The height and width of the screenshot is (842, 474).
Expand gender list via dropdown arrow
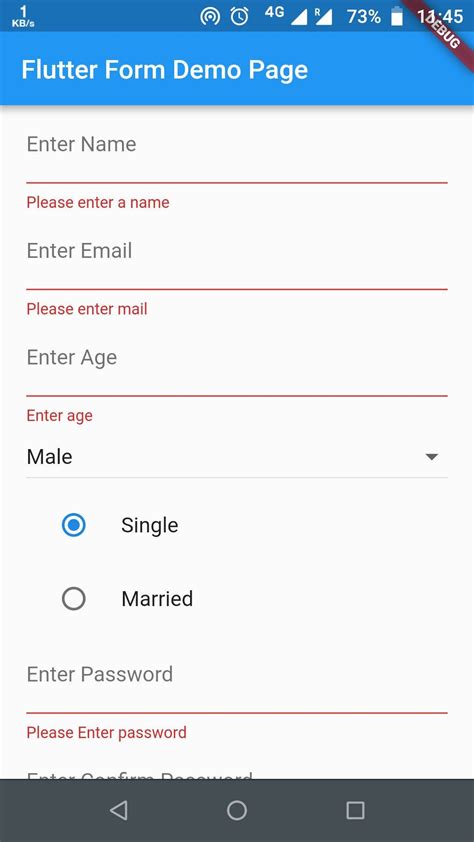[432, 457]
